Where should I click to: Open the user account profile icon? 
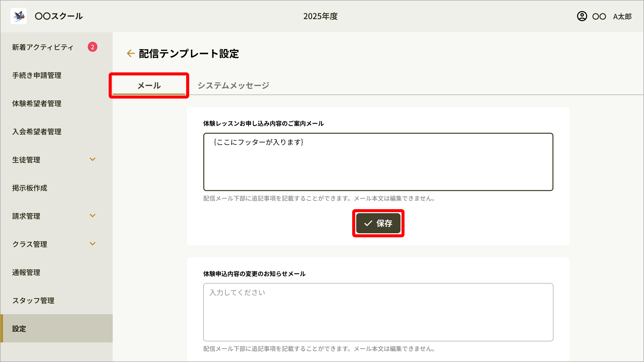tap(582, 16)
